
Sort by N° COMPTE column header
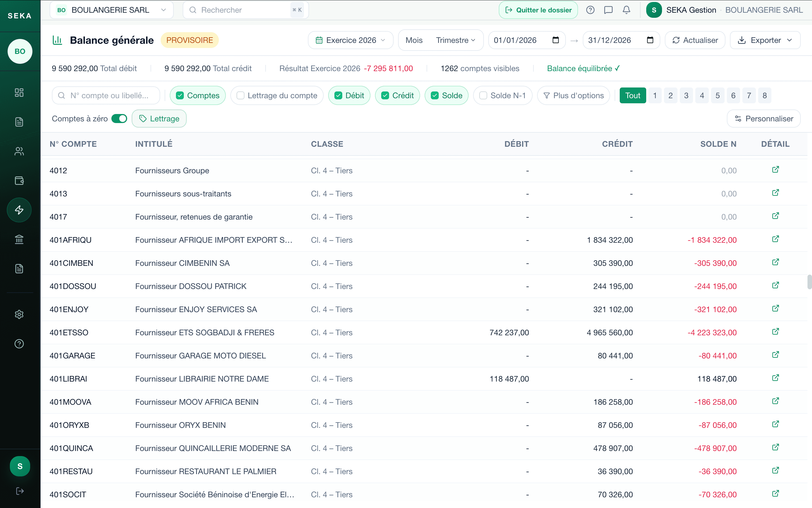73,144
